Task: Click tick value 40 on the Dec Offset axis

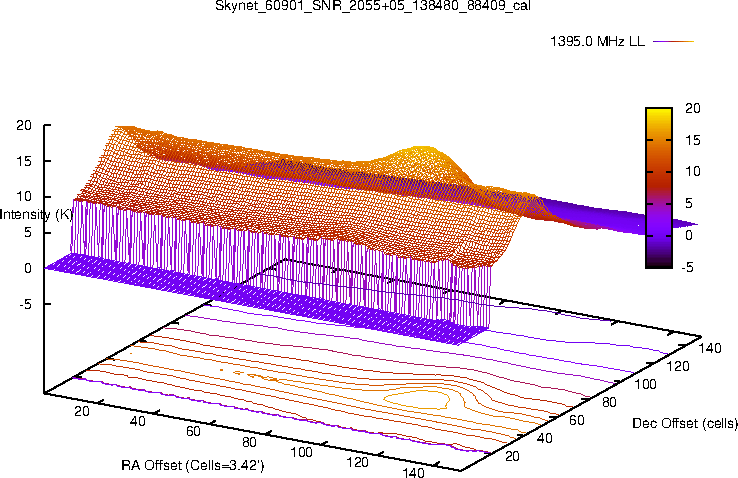Action: (545, 438)
